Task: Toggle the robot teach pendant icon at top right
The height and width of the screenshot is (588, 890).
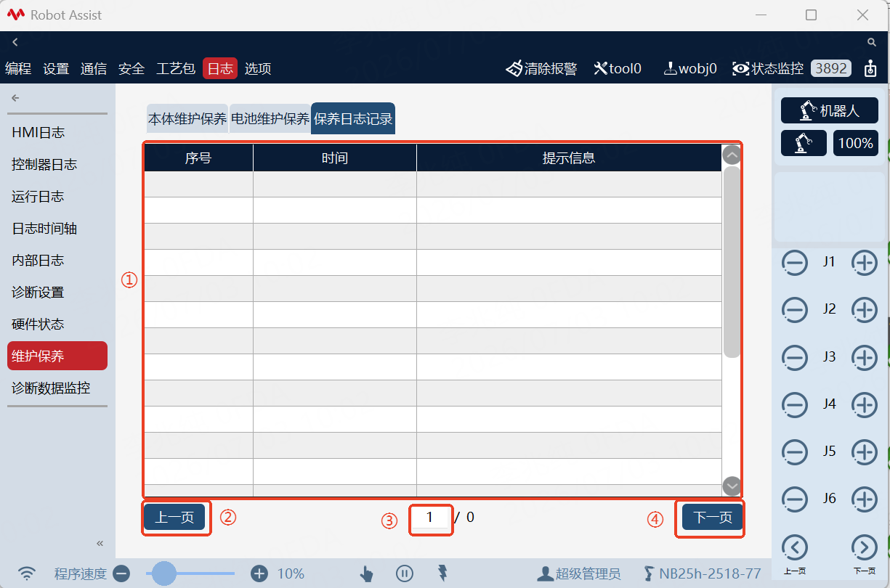Action: (870, 68)
